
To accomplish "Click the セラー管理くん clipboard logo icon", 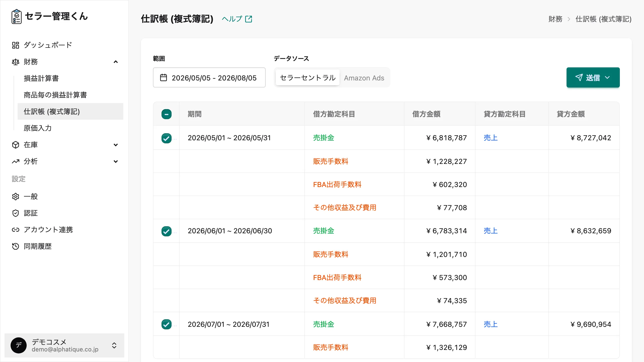I will (17, 17).
